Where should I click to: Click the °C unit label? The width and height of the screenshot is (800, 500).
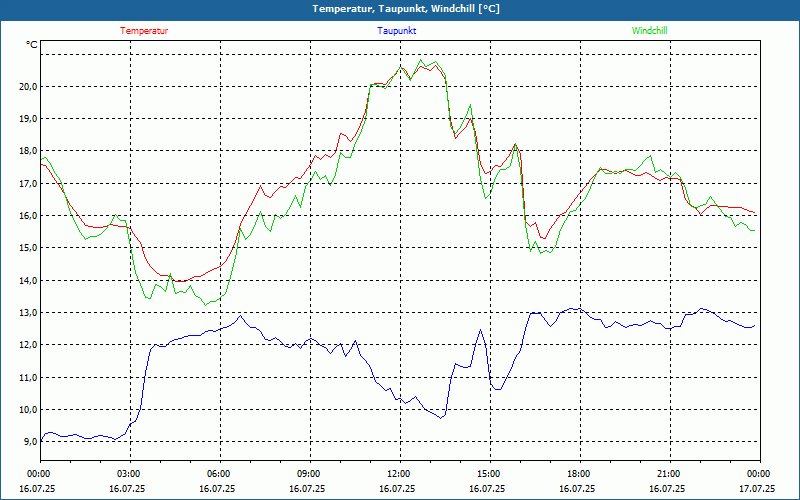click(31, 45)
